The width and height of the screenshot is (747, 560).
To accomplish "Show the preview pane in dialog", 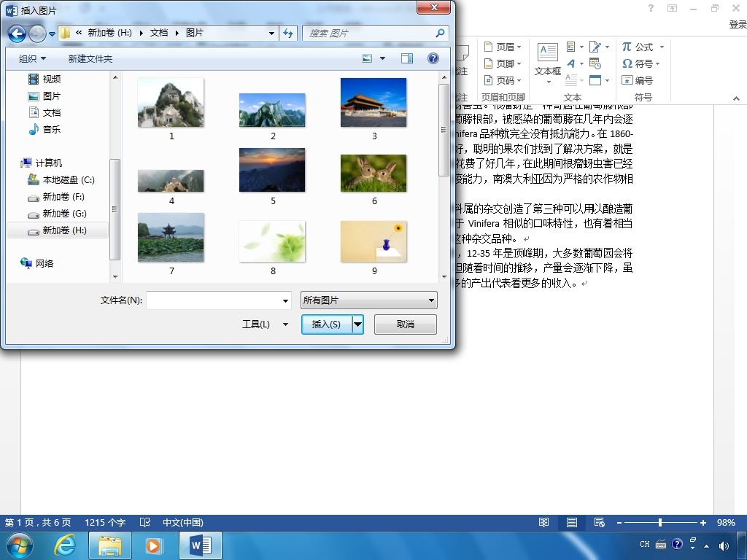I will 407,58.
